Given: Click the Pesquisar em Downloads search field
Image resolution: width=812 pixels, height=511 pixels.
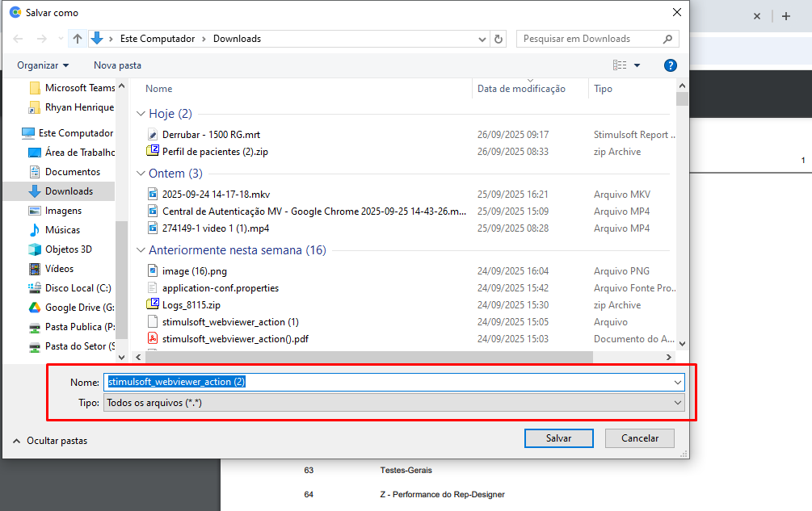Looking at the screenshot, I should coord(590,39).
